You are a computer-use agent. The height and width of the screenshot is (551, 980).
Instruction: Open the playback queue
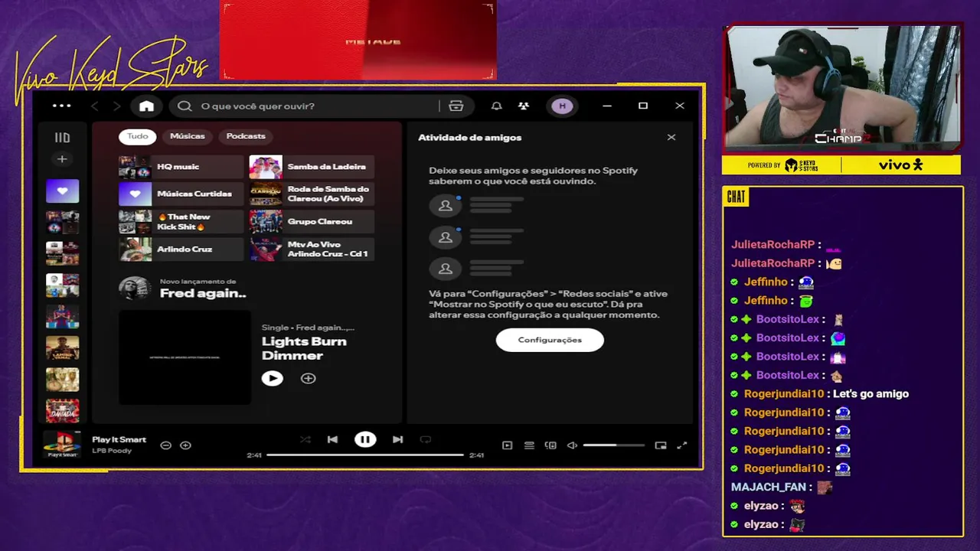pyautogui.click(x=529, y=445)
